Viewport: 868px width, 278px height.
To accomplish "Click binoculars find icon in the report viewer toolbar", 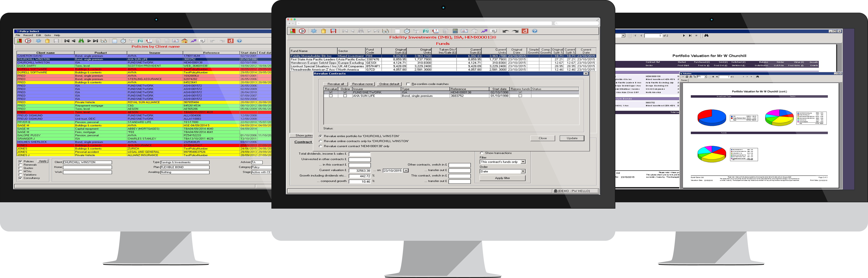I will pyautogui.click(x=706, y=35).
